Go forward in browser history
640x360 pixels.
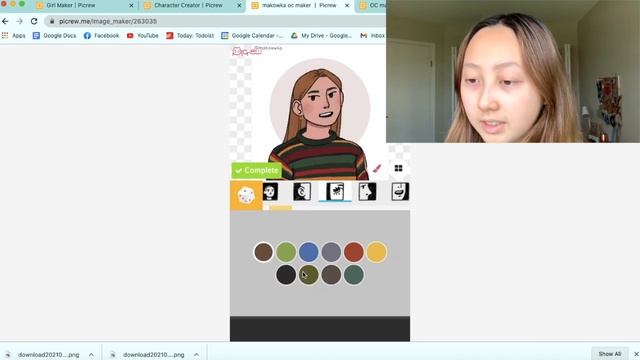click(x=20, y=21)
